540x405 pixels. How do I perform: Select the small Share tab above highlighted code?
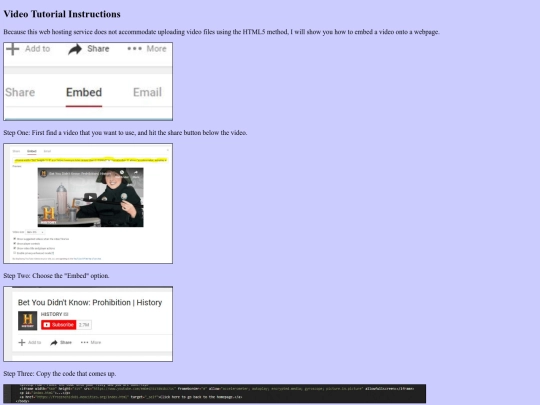pos(16,151)
